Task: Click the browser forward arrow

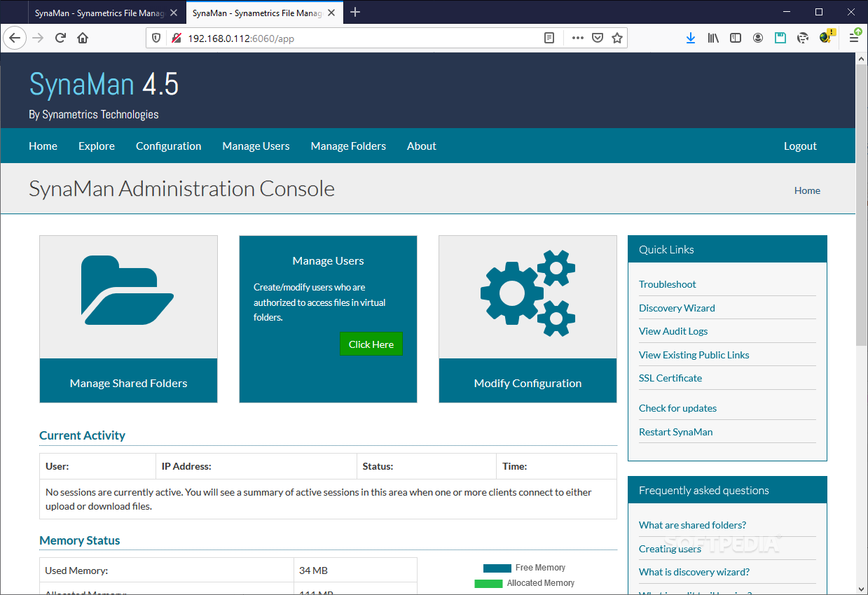Action: coord(38,38)
